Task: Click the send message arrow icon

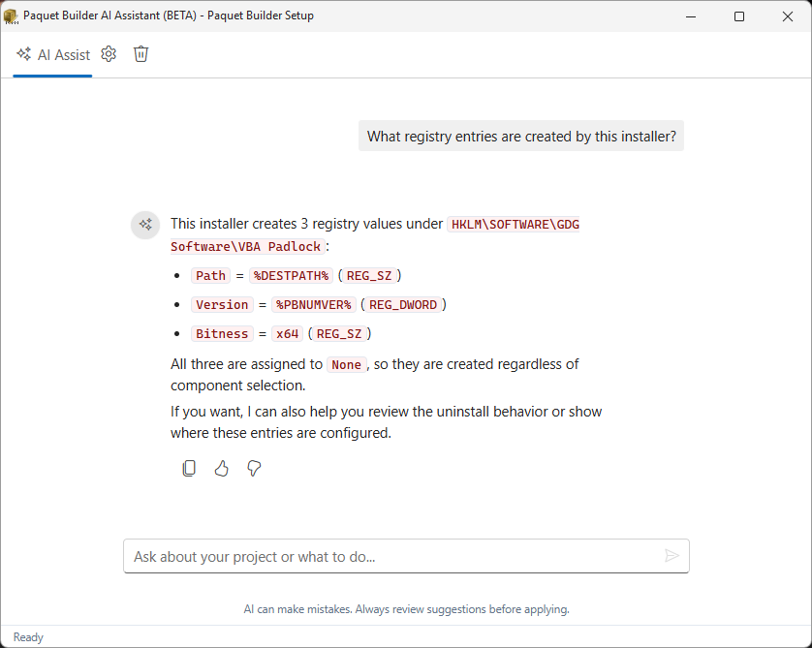Action: 671,555
